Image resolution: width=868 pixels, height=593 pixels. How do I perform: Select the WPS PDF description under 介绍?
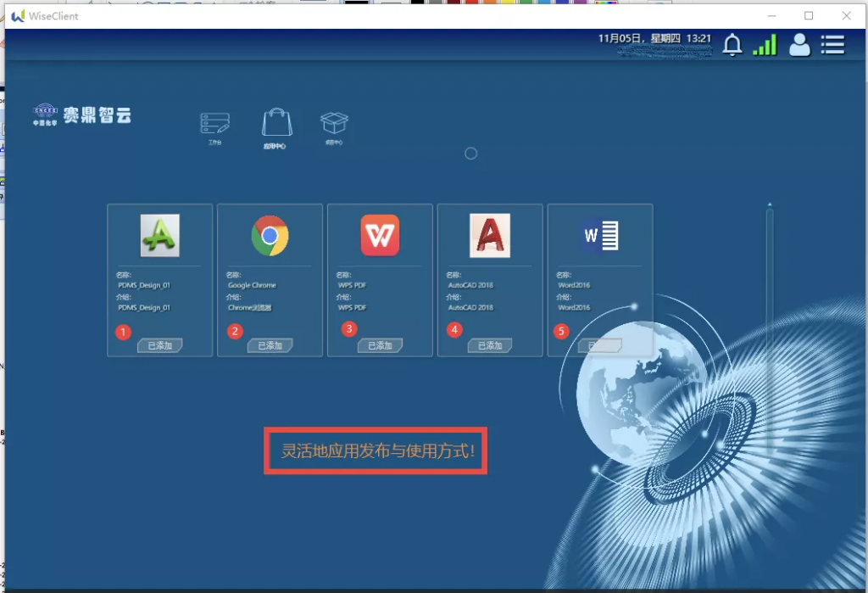point(352,308)
